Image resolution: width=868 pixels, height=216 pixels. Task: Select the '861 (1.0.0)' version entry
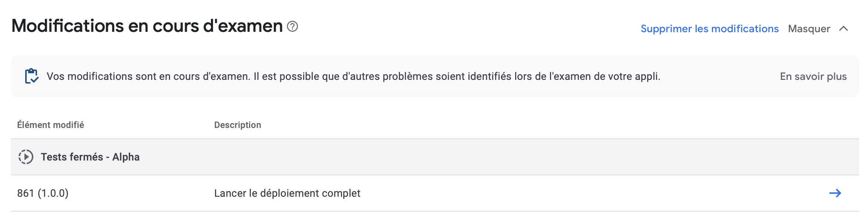point(43,193)
